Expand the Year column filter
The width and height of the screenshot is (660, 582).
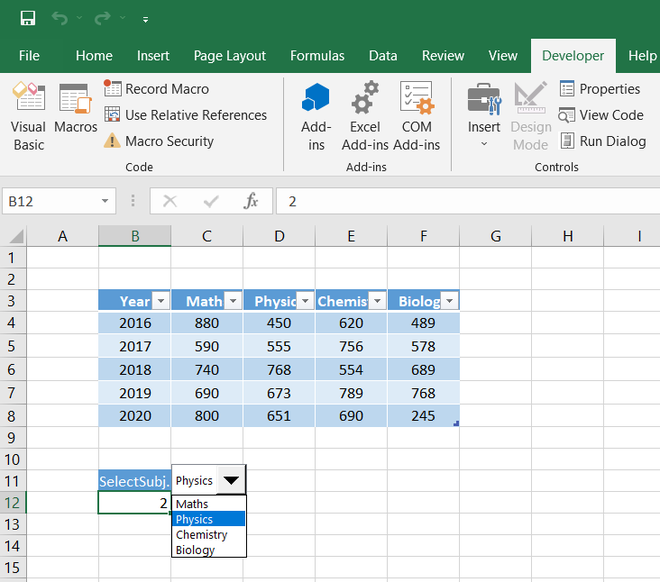(160, 301)
